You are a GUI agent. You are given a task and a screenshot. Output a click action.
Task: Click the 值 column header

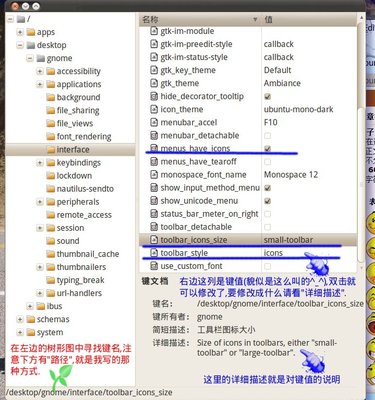coord(309,20)
